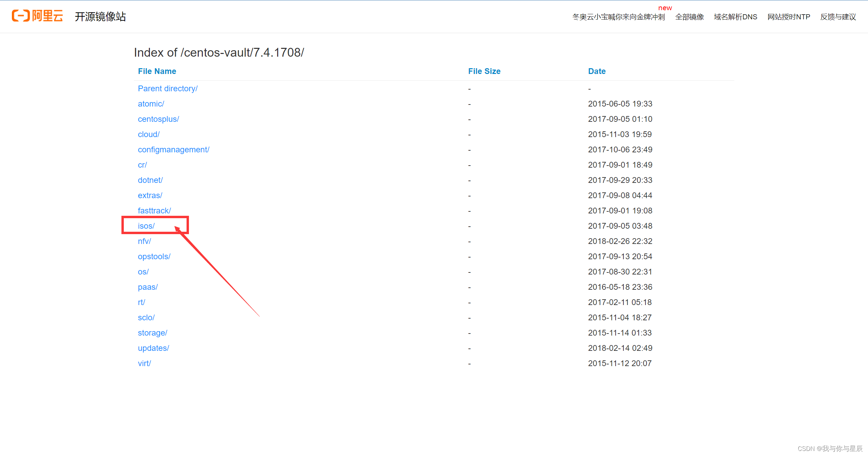This screenshot has height=455, width=868.
Task: Sort by the File Name column header
Action: (x=157, y=71)
